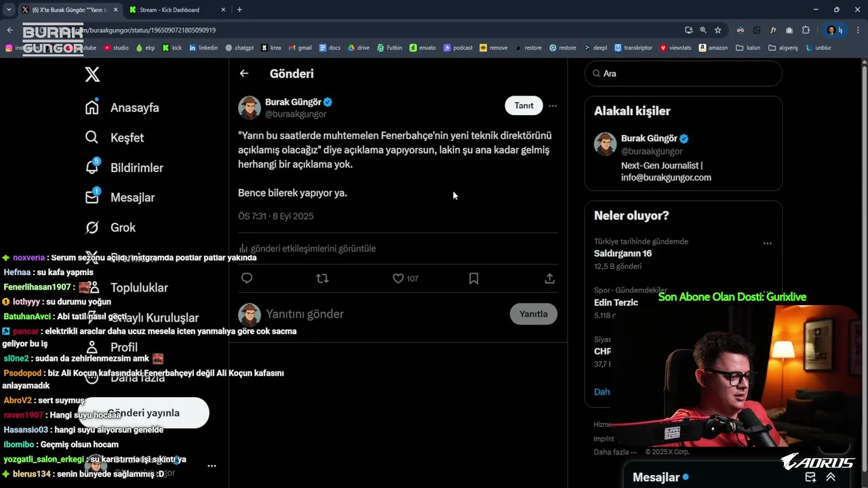Open the podcast bookmark
The width and height of the screenshot is (868, 488).
(x=458, y=48)
